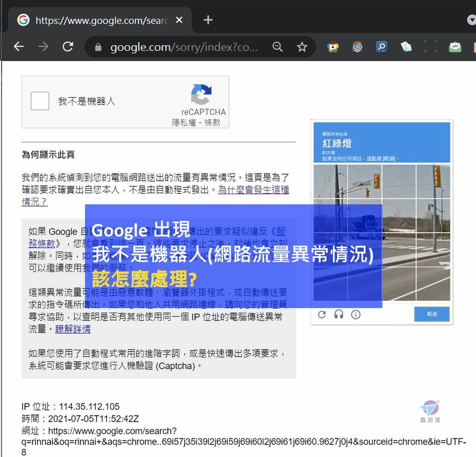View site information via the lock icon

[x=98, y=47]
